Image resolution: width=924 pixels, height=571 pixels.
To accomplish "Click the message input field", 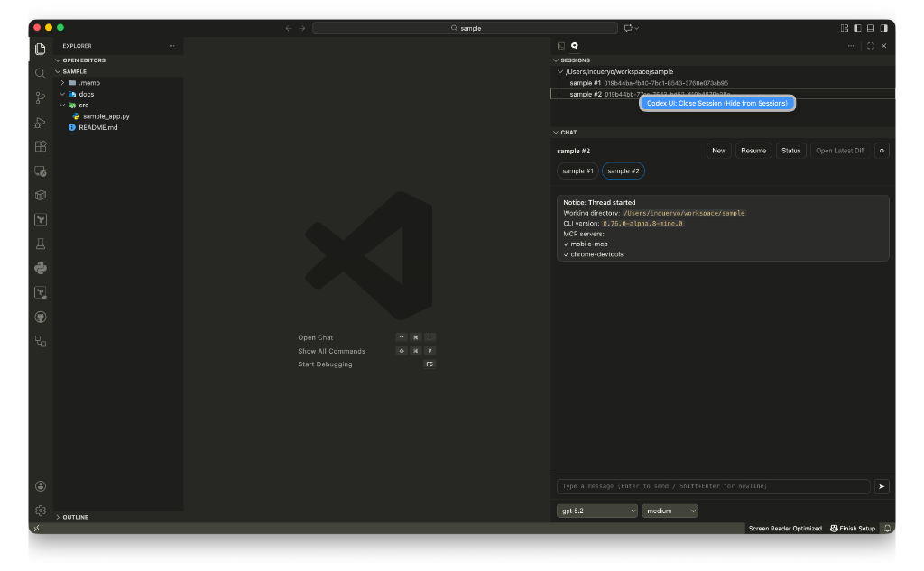I will [713, 486].
